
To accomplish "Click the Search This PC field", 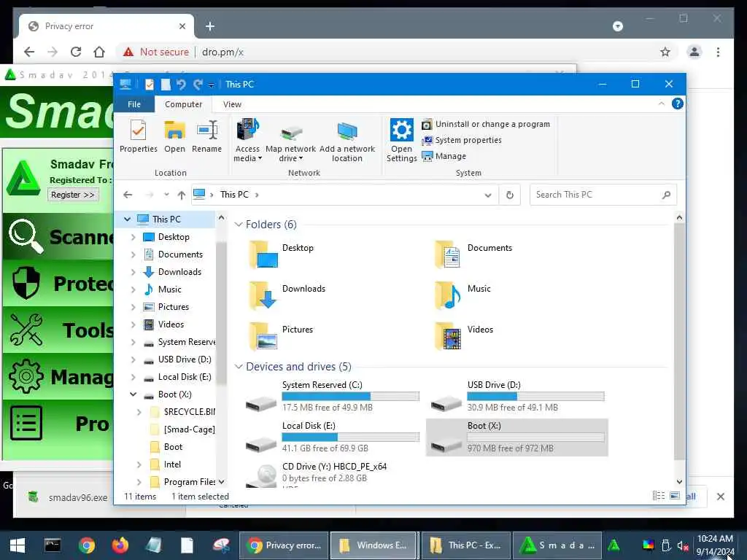I will 603,195.
